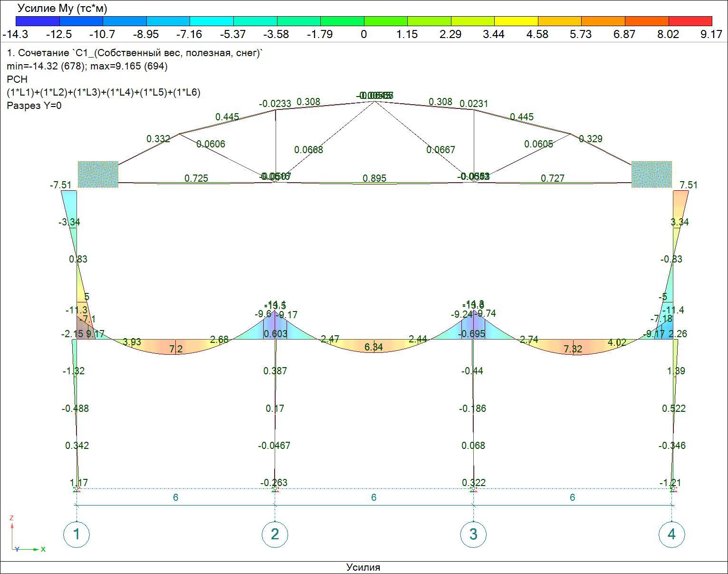Click the Усилие My scale title

[62, 8]
